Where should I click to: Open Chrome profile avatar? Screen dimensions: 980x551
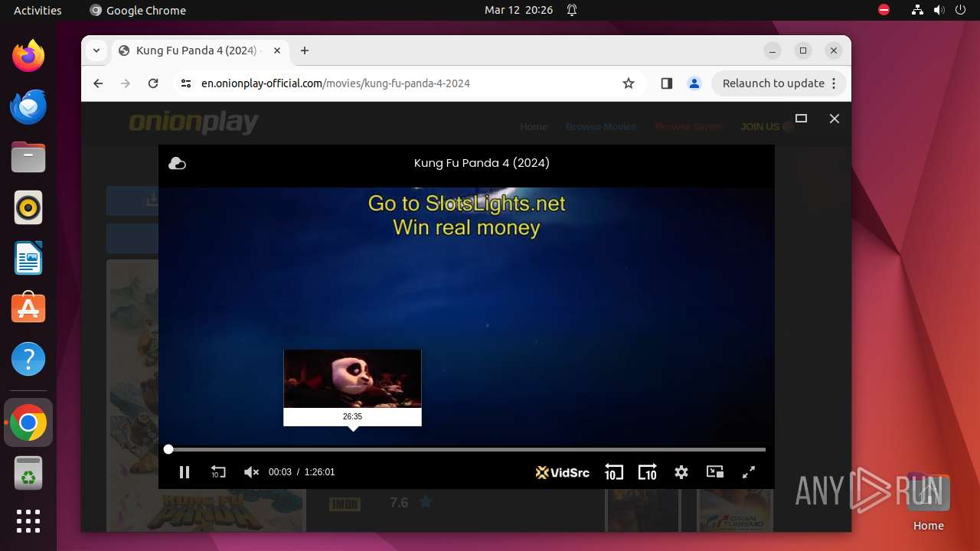coord(694,83)
